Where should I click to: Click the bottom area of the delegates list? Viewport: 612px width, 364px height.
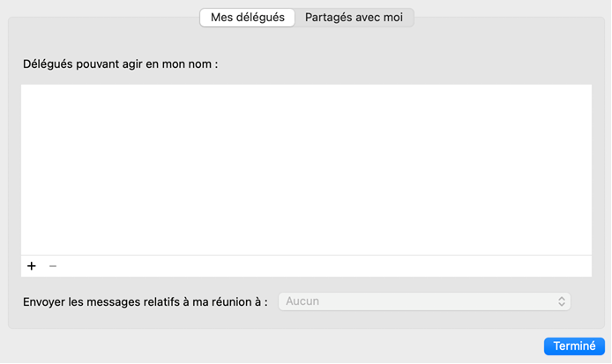coord(306,242)
